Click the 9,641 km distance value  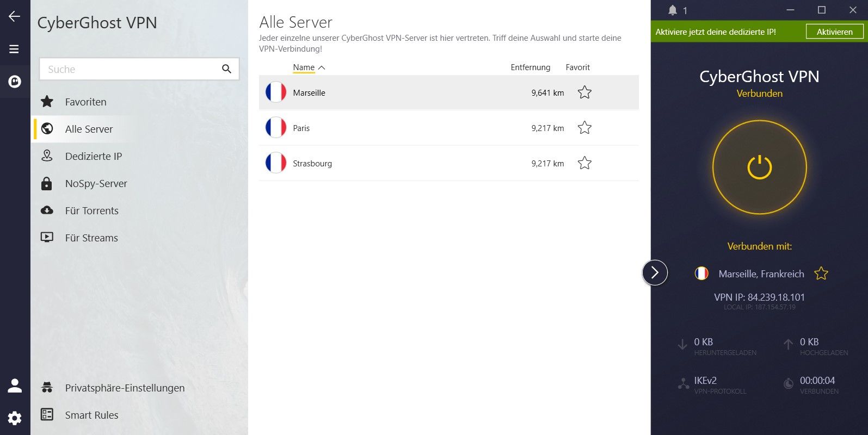547,92
